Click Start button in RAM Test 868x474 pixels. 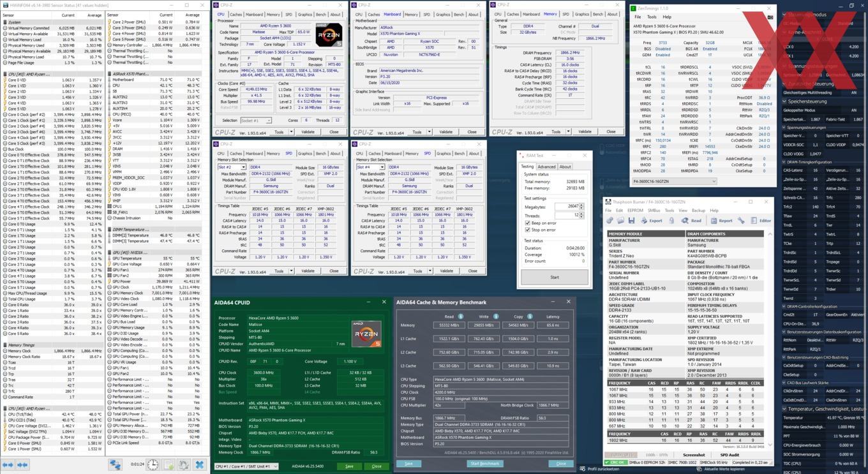click(555, 277)
